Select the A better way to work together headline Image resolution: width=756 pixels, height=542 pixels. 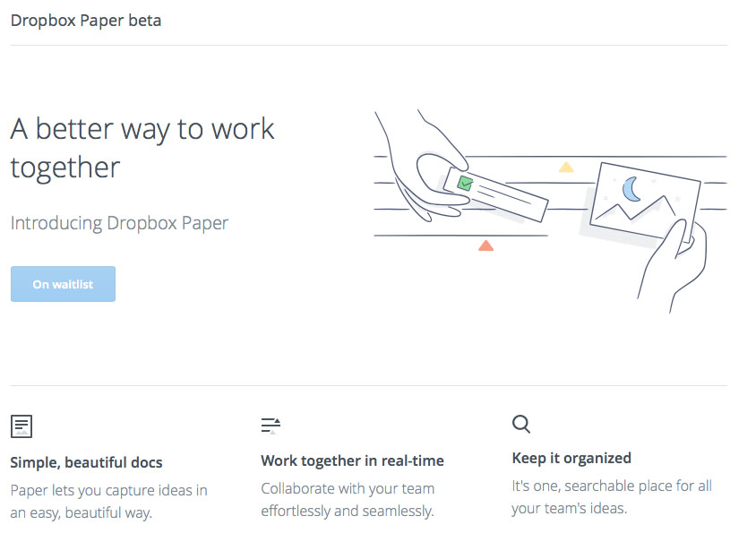(x=142, y=148)
